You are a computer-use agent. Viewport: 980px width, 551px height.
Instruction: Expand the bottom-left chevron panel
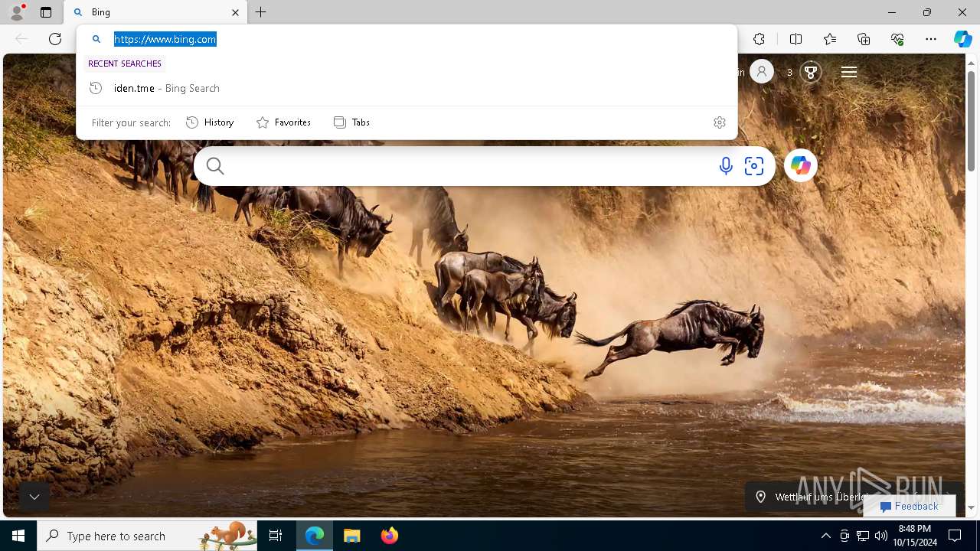[34, 497]
